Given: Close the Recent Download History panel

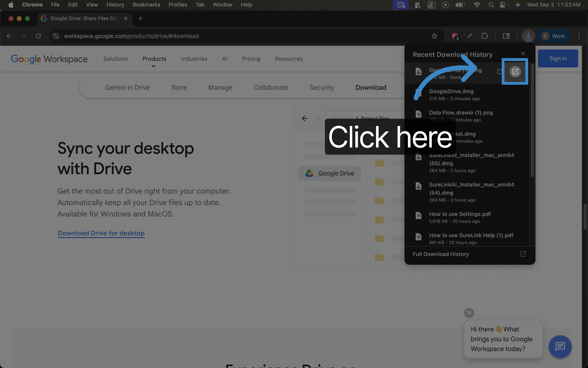Looking at the screenshot, I should (523, 53).
